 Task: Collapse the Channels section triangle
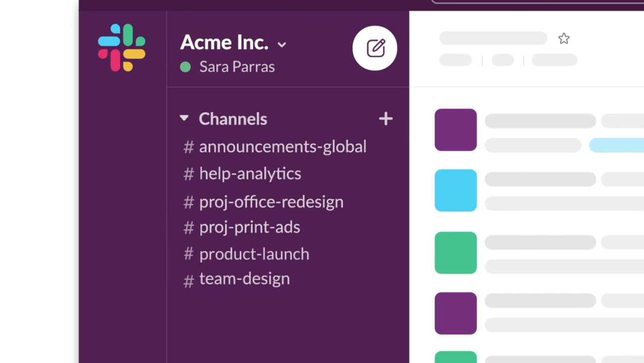(184, 118)
